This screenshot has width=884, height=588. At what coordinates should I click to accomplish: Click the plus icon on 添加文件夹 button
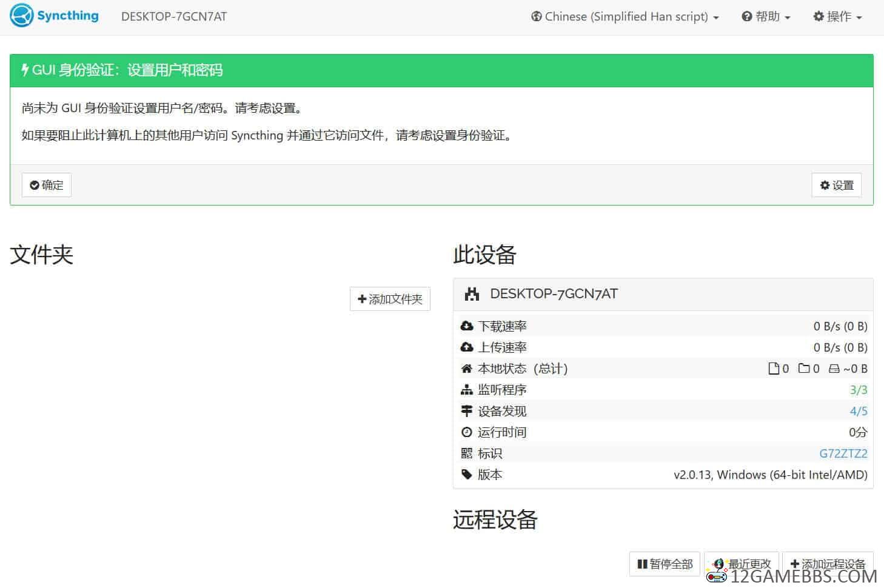pos(362,299)
